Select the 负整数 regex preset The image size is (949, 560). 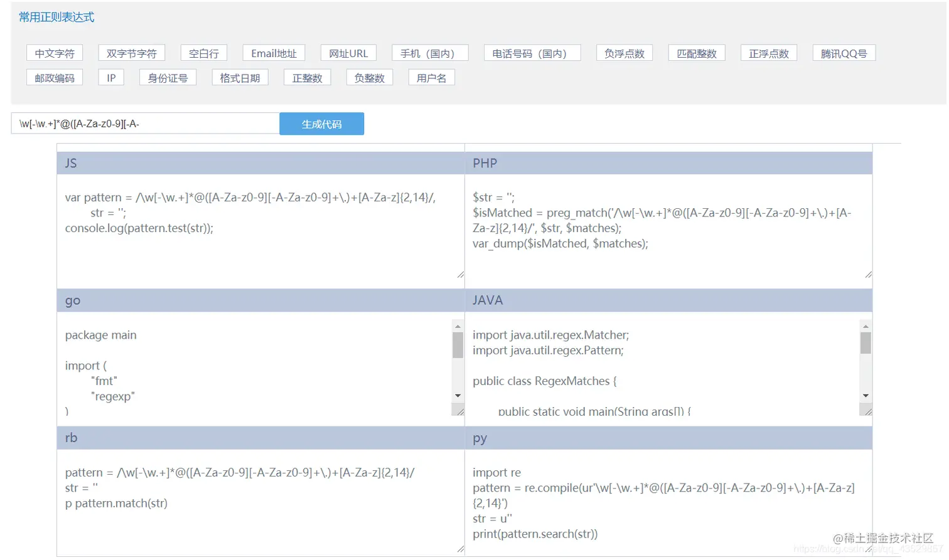(370, 78)
